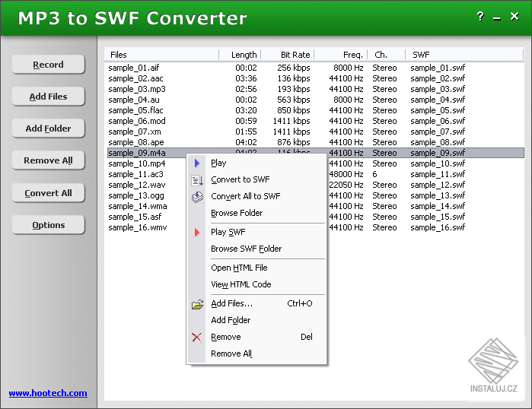Choose Play from the context menu
The height and width of the screenshot is (409, 532).
256,163
